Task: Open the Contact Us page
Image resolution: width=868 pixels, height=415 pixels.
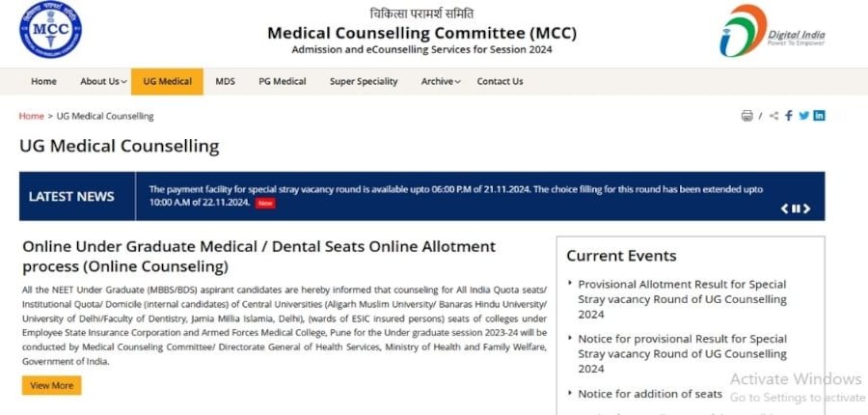Action: click(500, 82)
